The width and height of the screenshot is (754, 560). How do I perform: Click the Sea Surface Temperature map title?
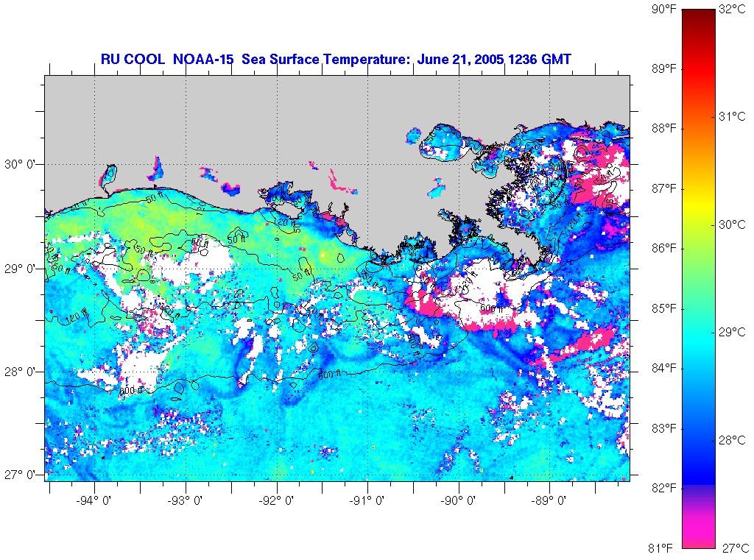point(336,59)
